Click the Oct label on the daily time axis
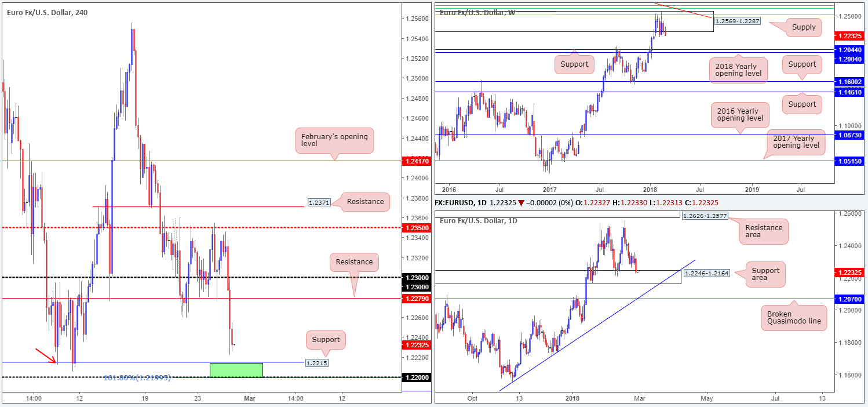868x407 pixels. [x=472, y=398]
